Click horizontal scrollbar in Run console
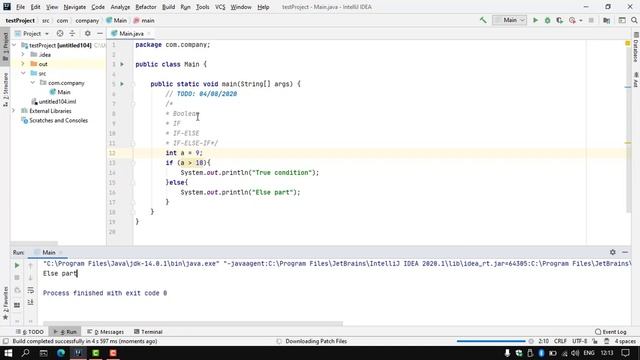 [x=193, y=324]
